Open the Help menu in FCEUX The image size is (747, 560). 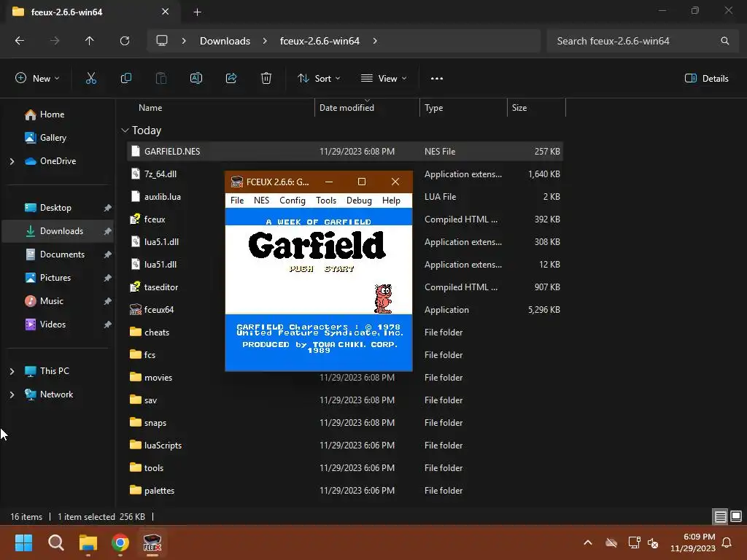391,201
